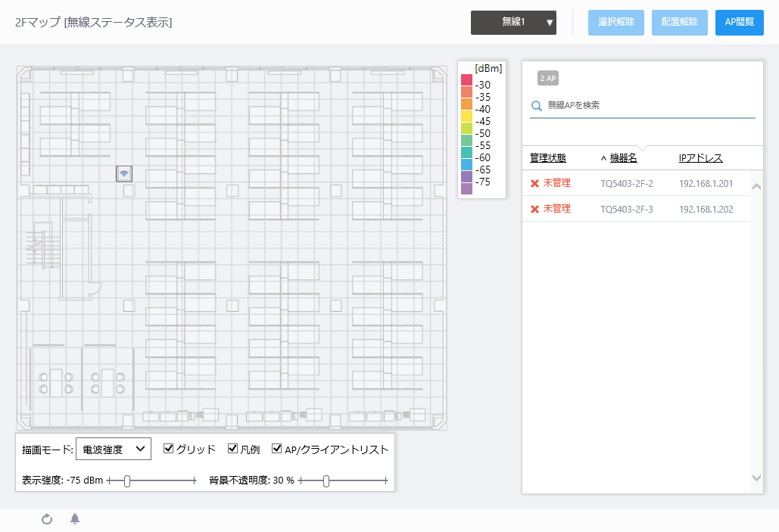Click red X status icon for TQ5403-2F-3
This screenshot has width=779, height=532.
point(535,209)
